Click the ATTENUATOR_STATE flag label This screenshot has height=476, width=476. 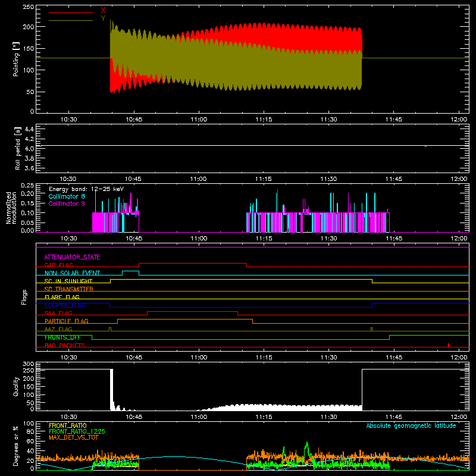tap(72, 257)
